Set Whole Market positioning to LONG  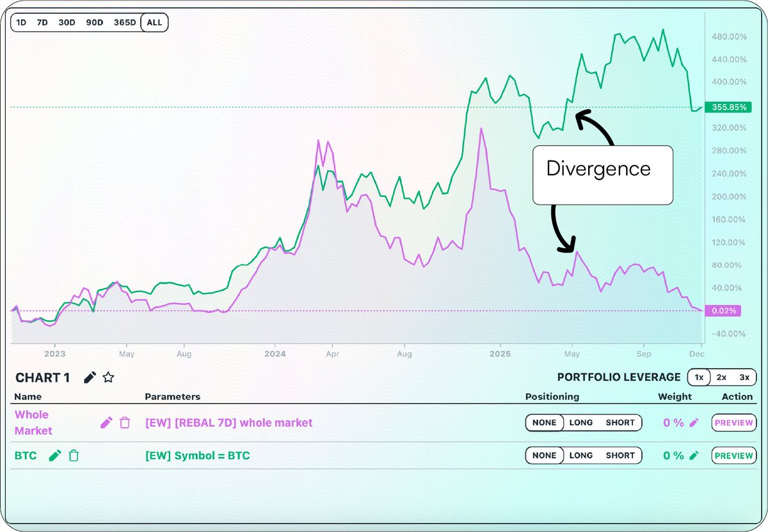point(581,423)
